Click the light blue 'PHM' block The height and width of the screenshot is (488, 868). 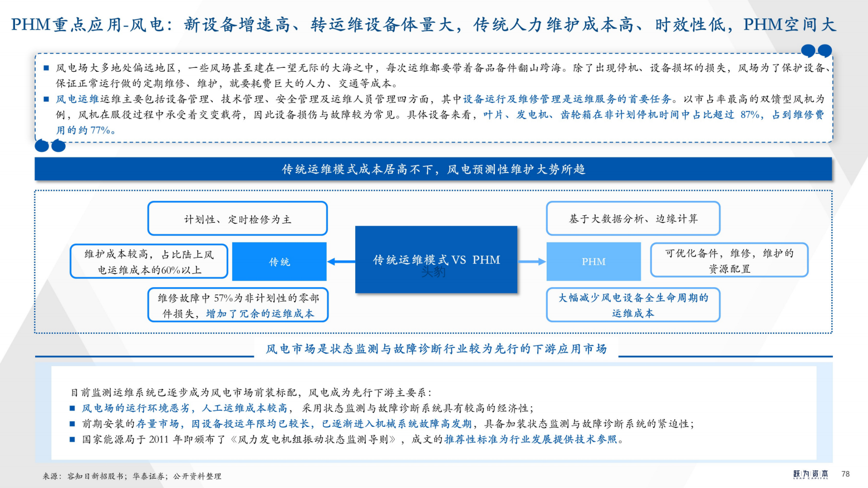594,262
